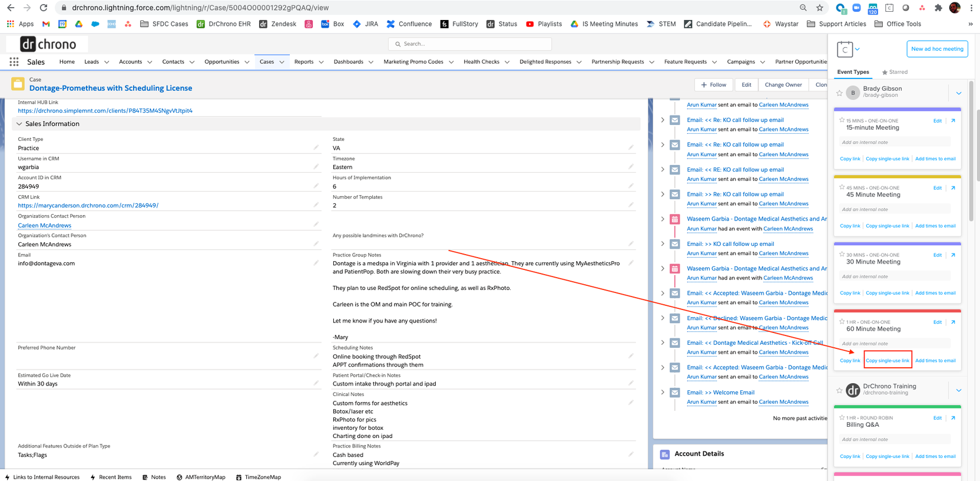Star the Billing Q&A event type
Screen dimensions: 980x481
pos(842,417)
